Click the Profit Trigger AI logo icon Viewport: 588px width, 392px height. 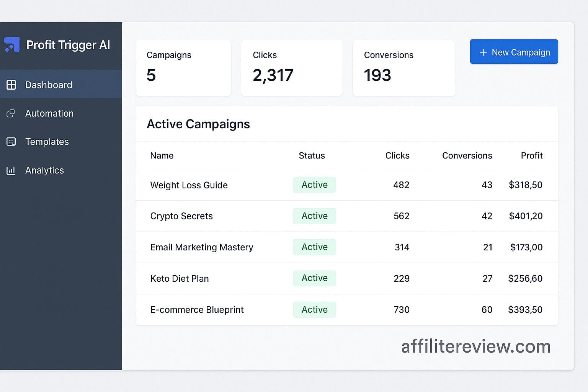(x=11, y=45)
